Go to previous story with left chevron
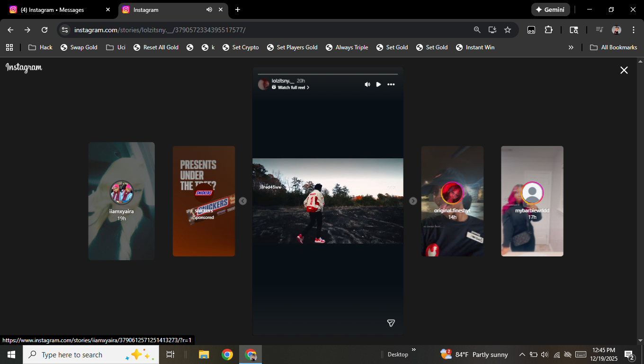Image resolution: width=644 pixels, height=364 pixels. pos(243,201)
